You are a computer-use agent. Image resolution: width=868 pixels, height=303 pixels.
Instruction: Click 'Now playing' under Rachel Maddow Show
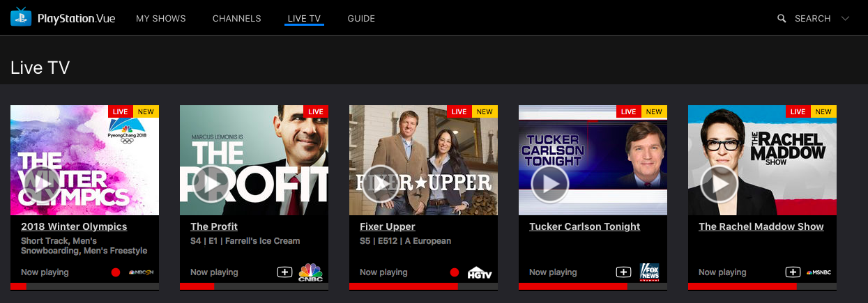(722, 272)
